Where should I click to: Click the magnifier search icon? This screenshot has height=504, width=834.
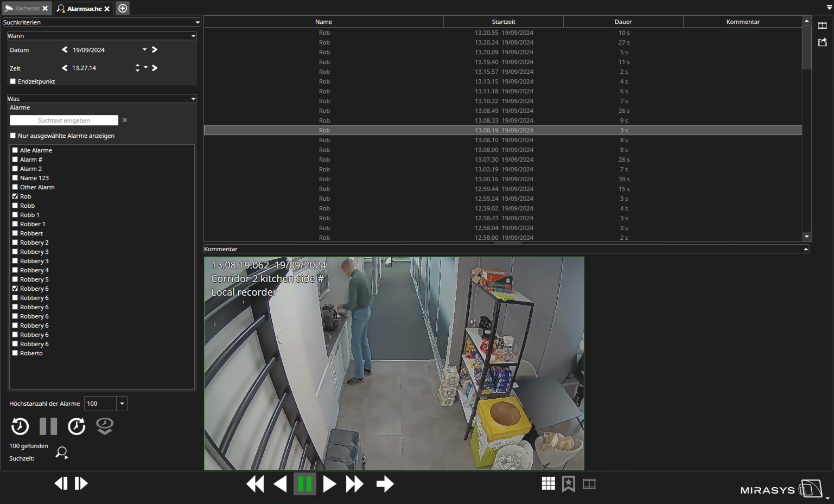click(62, 452)
